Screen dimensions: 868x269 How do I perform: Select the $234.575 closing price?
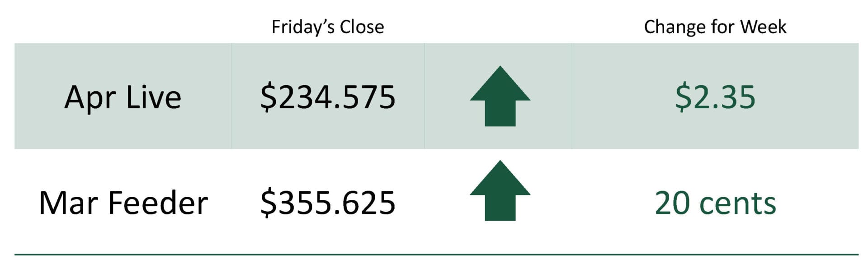tap(328, 97)
